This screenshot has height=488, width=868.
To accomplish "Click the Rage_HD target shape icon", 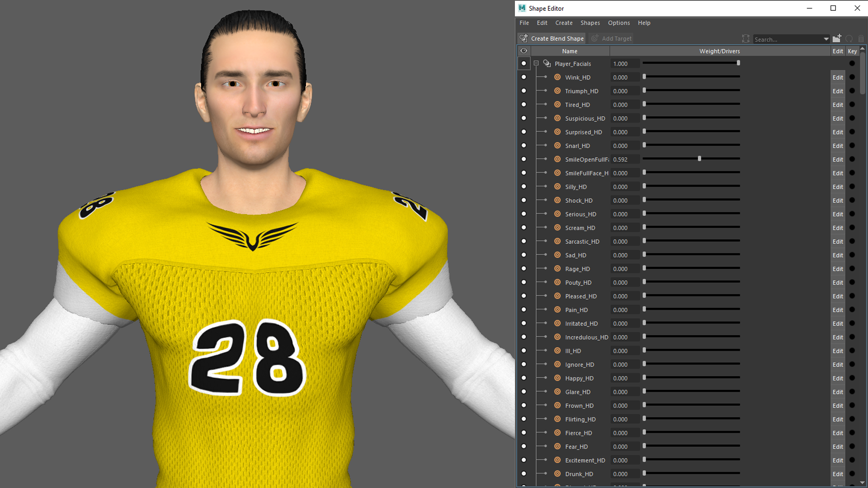I will coord(557,269).
